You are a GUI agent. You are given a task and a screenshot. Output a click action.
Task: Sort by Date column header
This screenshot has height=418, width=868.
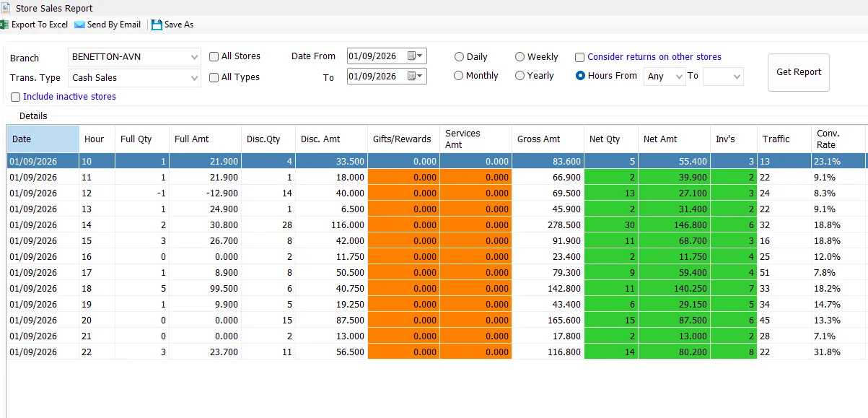point(43,139)
